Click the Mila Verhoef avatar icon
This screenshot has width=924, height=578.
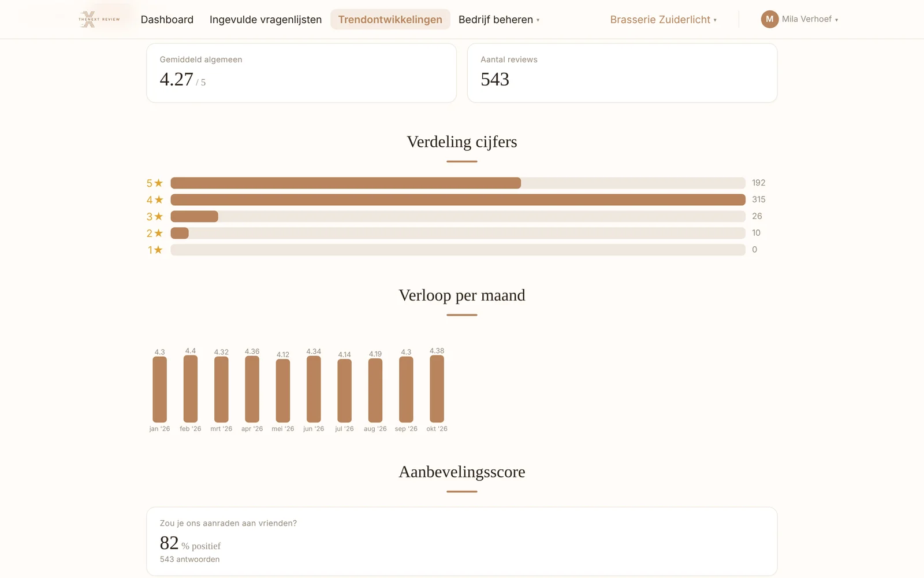point(769,19)
